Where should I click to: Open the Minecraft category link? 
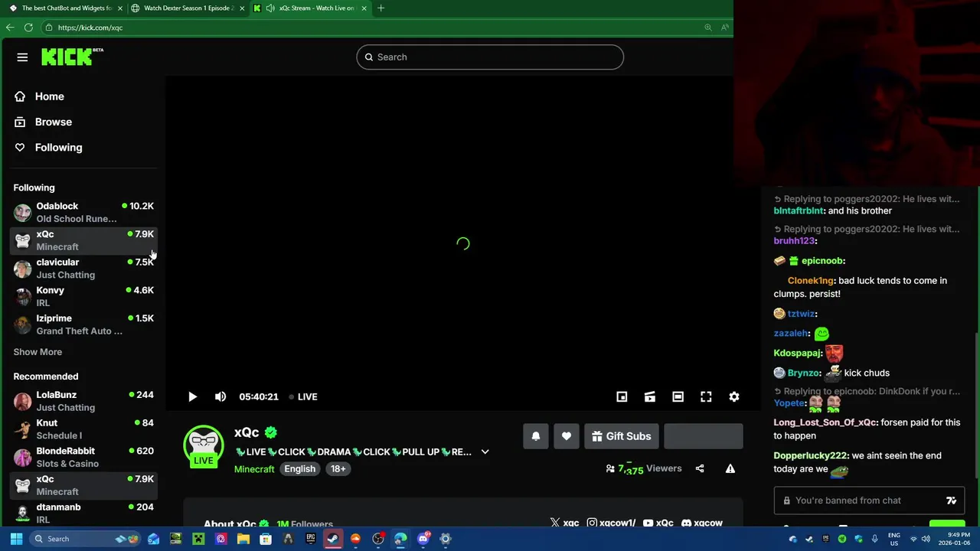[254, 469]
